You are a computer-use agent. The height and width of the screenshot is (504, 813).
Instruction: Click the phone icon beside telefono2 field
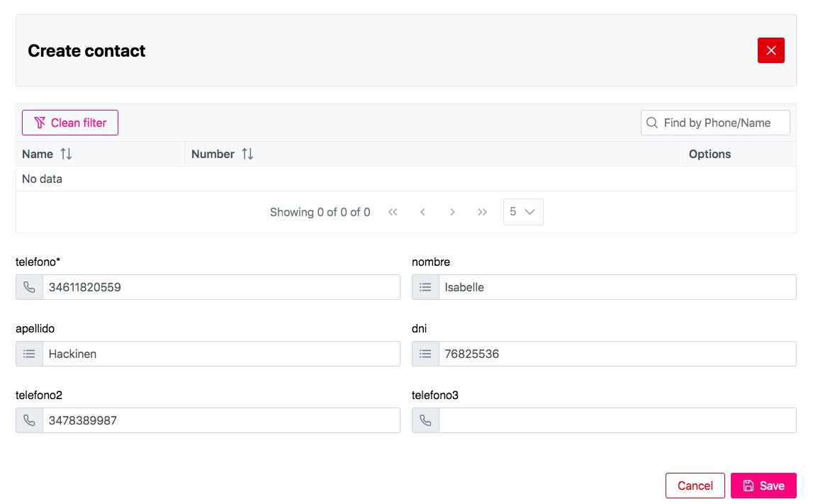29,420
